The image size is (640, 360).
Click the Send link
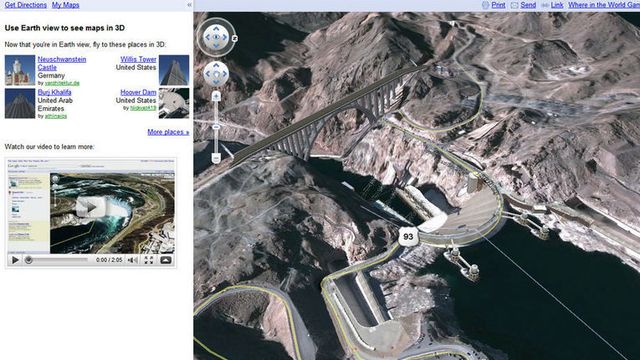(x=528, y=5)
